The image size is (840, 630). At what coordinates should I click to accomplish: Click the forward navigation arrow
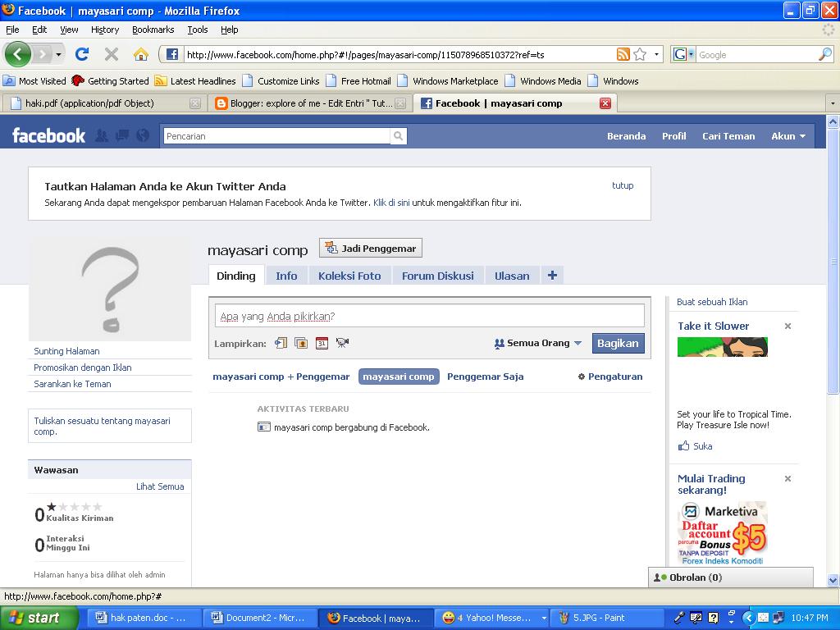43,54
